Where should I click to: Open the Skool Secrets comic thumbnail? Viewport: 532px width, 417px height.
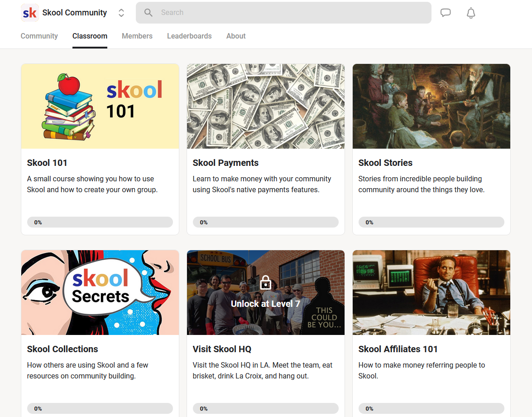pyautogui.click(x=100, y=292)
